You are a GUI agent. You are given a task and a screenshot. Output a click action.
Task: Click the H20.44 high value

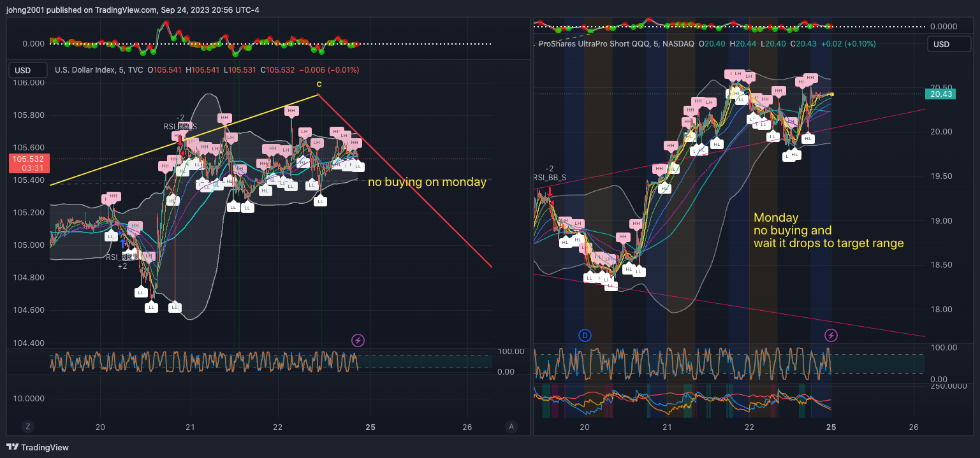(743, 44)
